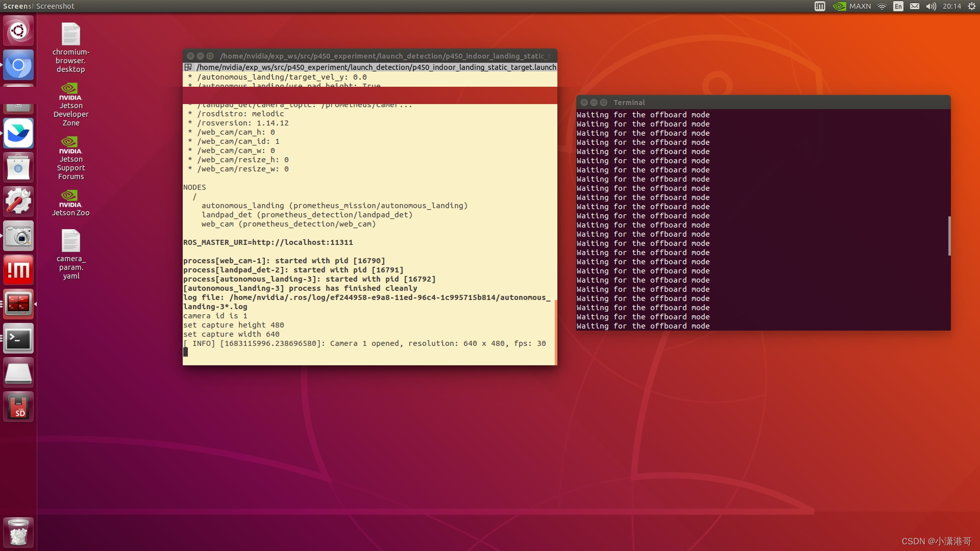Viewport: 980px width, 551px height.
Task: Click the '/web_cam/cam_id: 1' line
Action: coord(234,141)
